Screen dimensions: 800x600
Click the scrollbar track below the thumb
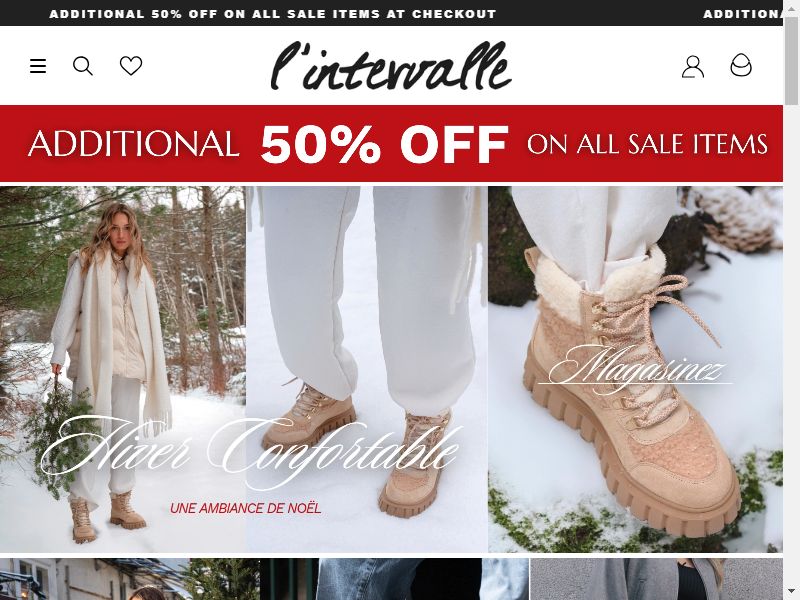(791, 352)
